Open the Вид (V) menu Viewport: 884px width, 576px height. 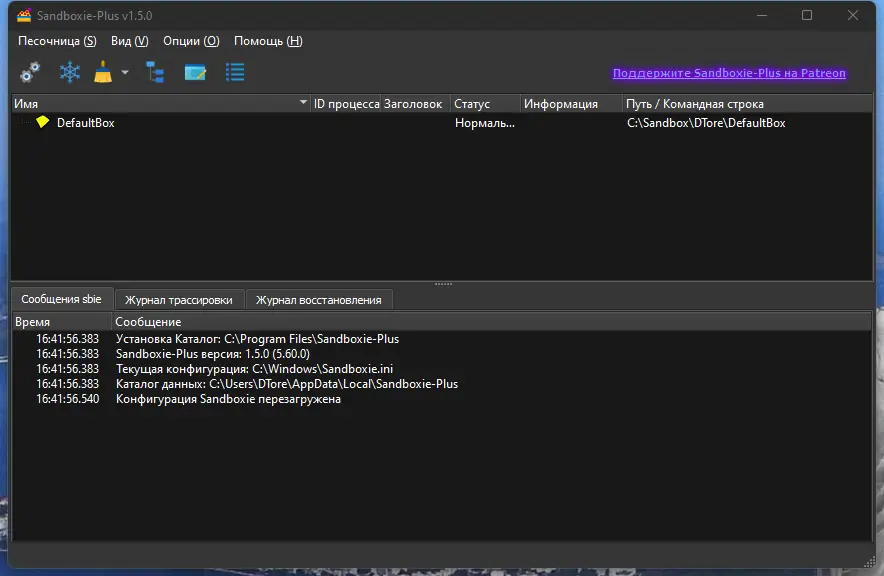[x=130, y=41]
